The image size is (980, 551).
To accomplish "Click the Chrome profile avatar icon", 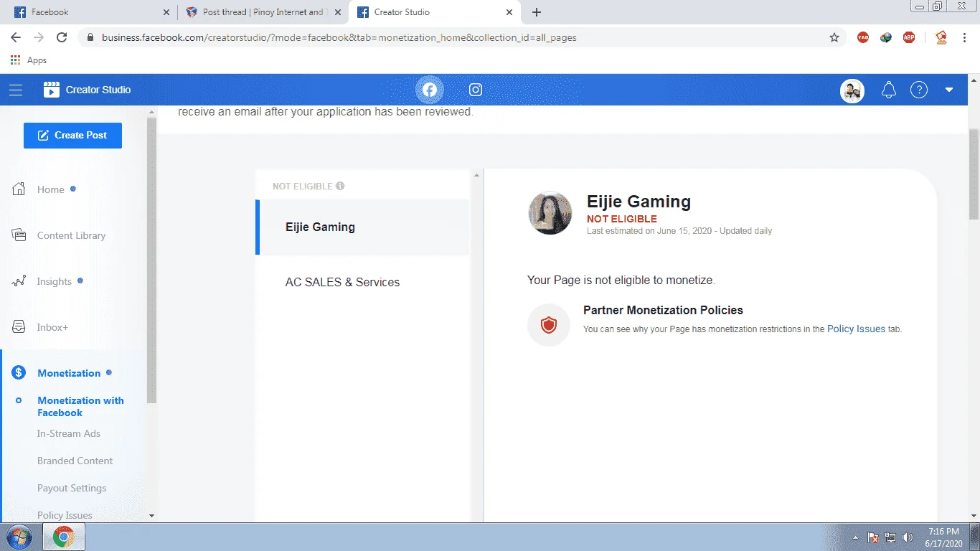I will click(x=941, y=37).
